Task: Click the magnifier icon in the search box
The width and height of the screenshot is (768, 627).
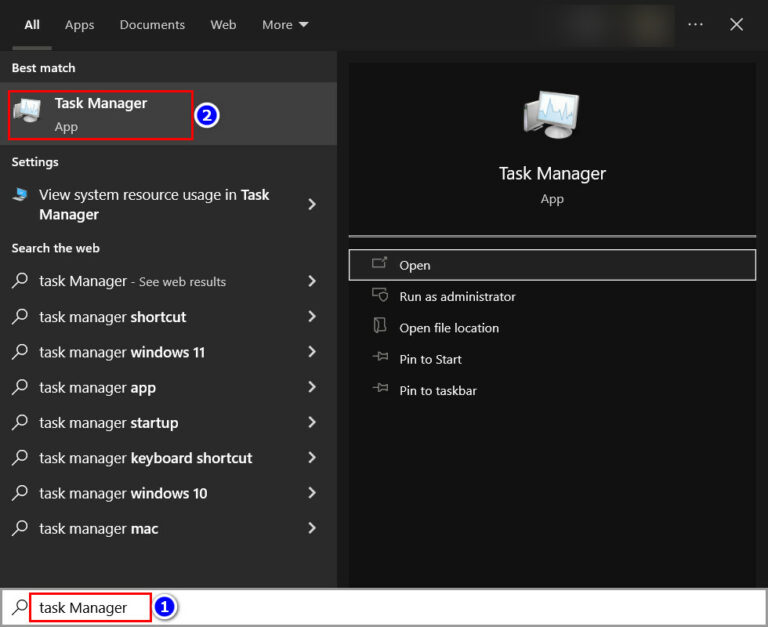Action: tap(20, 607)
